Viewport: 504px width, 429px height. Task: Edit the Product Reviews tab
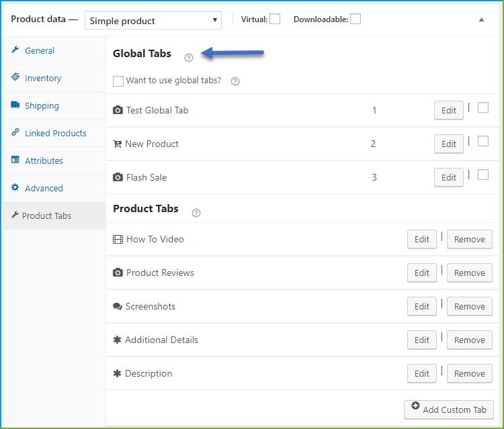point(422,273)
